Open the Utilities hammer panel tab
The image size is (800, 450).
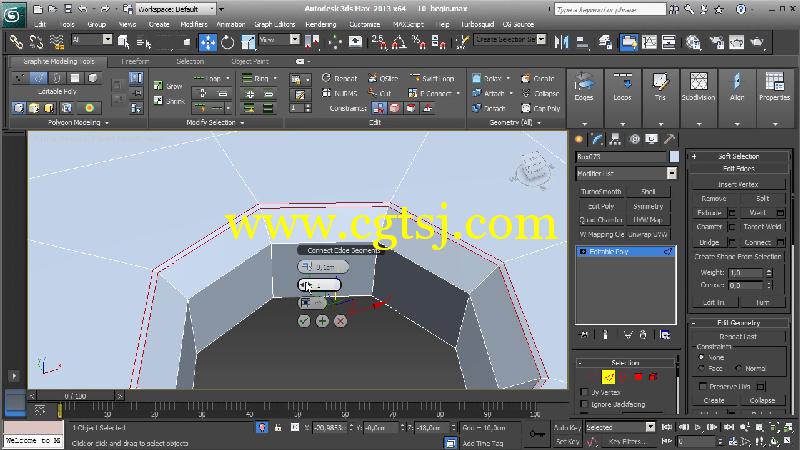[669, 139]
